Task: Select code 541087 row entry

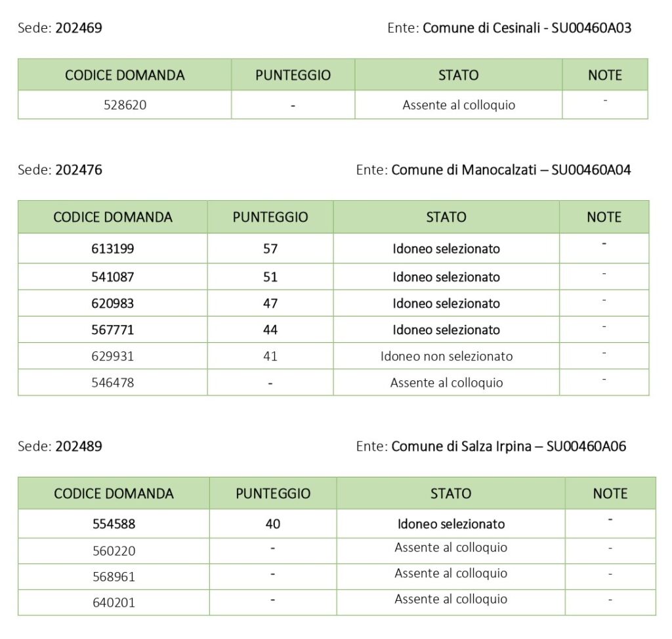Action: tap(112, 276)
